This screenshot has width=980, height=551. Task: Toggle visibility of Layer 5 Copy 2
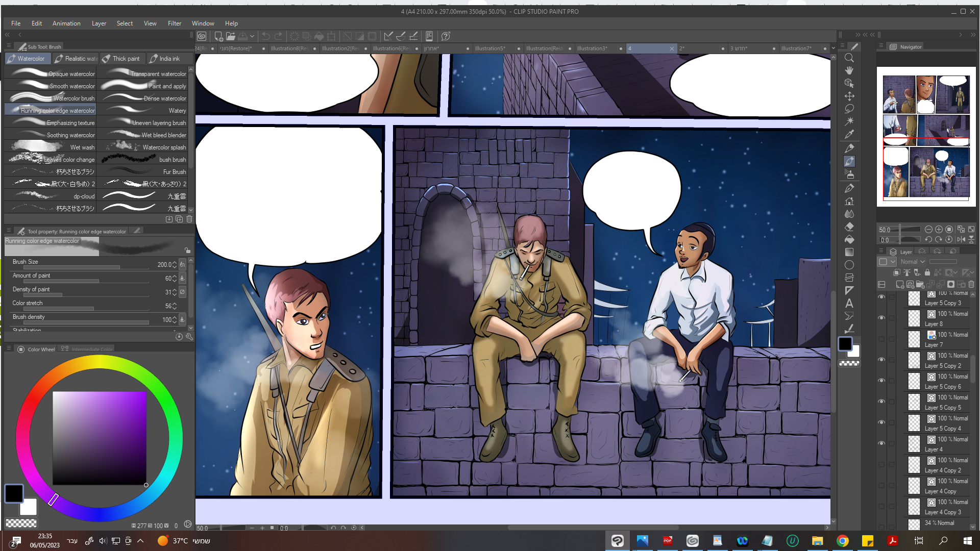click(x=881, y=360)
